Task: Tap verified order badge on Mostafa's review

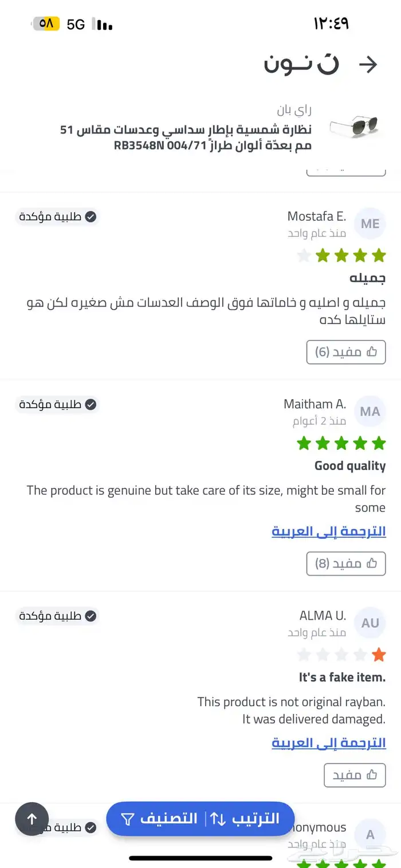Action: pyautogui.click(x=57, y=216)
